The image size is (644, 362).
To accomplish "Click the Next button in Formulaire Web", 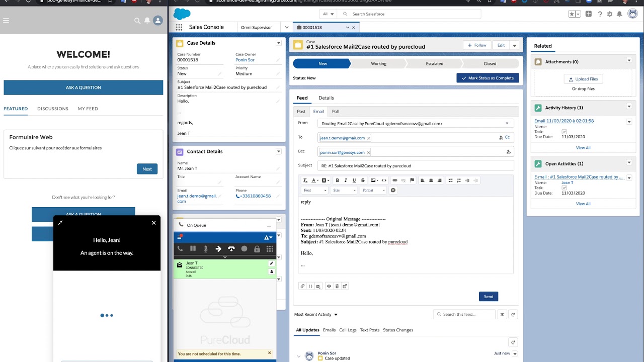I will click(x=147, y=169).
